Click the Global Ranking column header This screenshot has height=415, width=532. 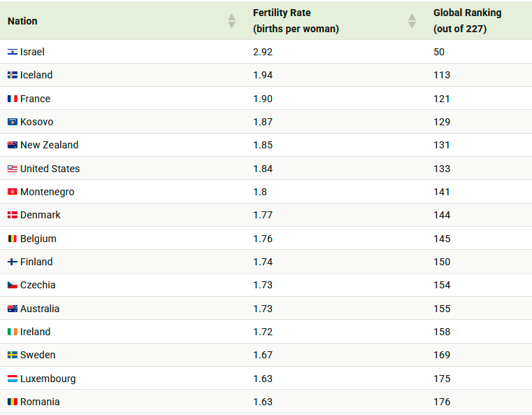click(x=467, y=13)
